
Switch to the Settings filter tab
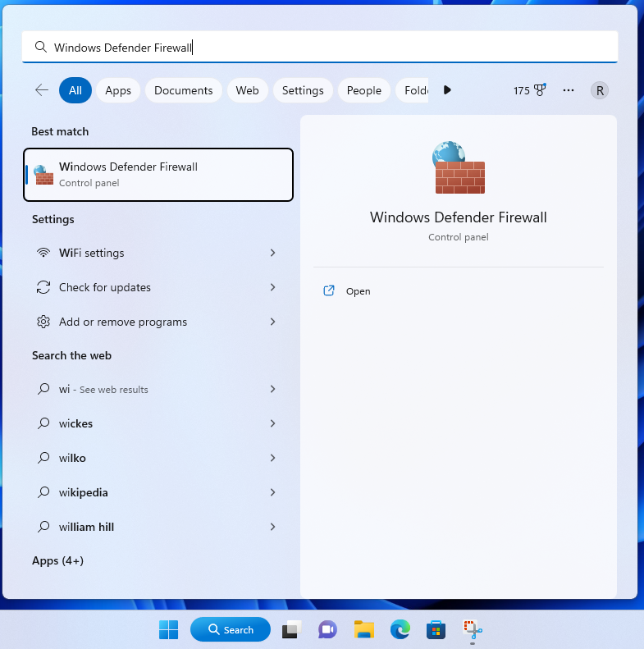point(303,90)
